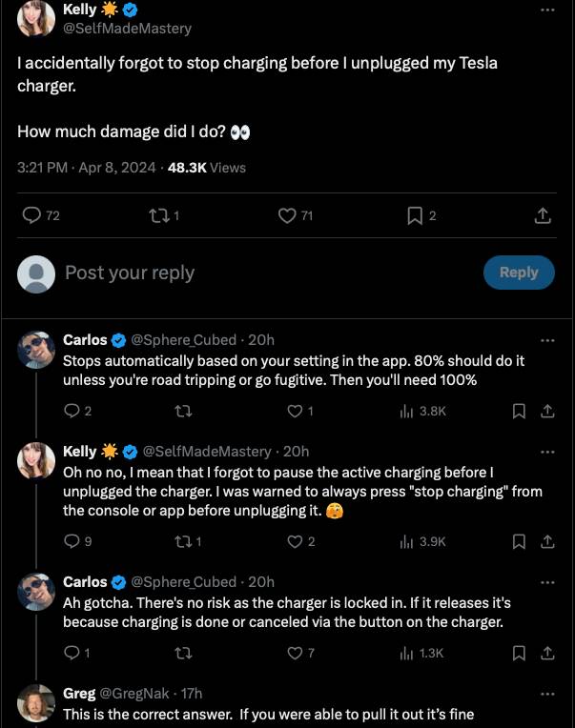This screenshot has width=575, height=728.
Task: Share Kelly's main post via share icon
Action: (543, 216)
